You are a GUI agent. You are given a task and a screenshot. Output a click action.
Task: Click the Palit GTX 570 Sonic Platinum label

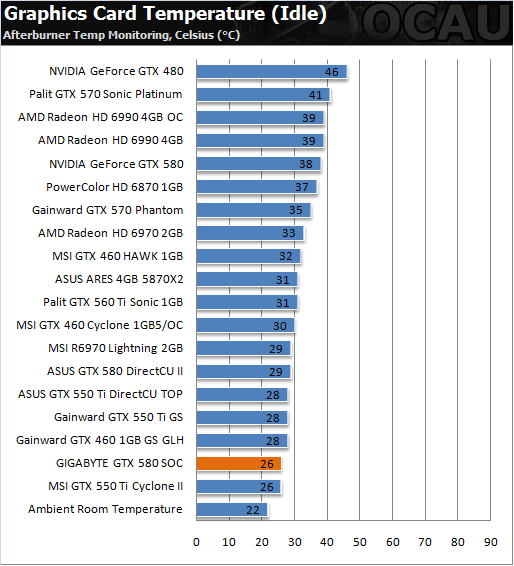106,94
